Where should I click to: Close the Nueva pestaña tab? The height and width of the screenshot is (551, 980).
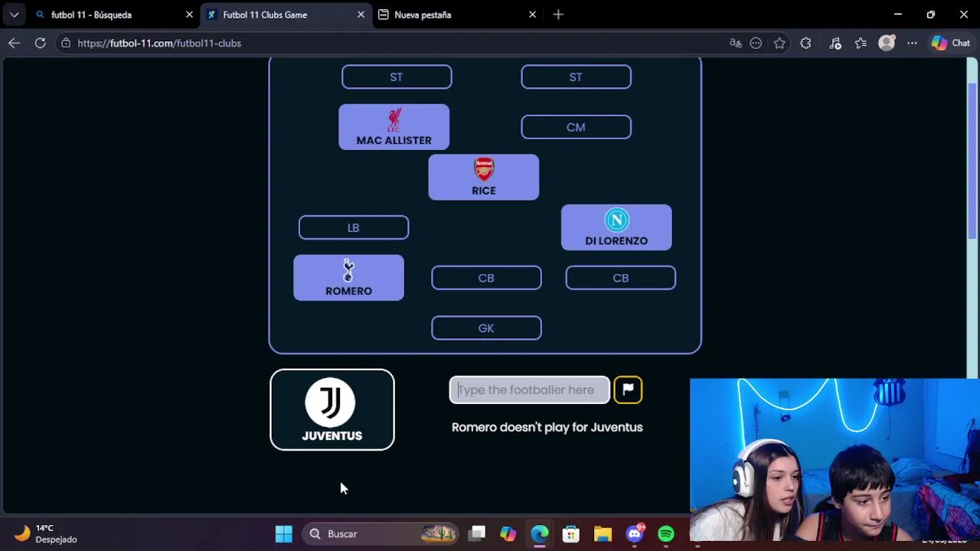532,15
